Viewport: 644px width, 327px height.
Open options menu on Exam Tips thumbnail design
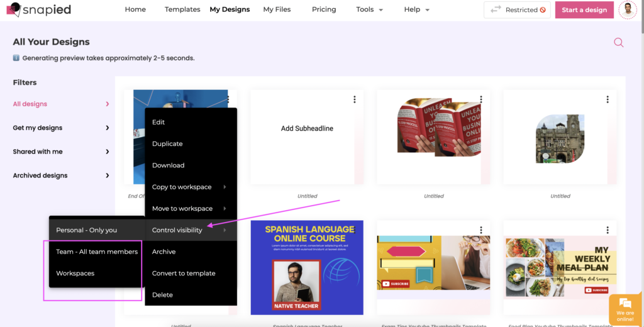481,230
